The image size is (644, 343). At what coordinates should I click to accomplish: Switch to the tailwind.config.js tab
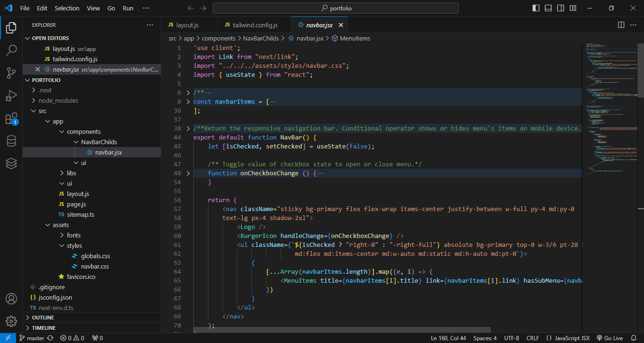255,25
